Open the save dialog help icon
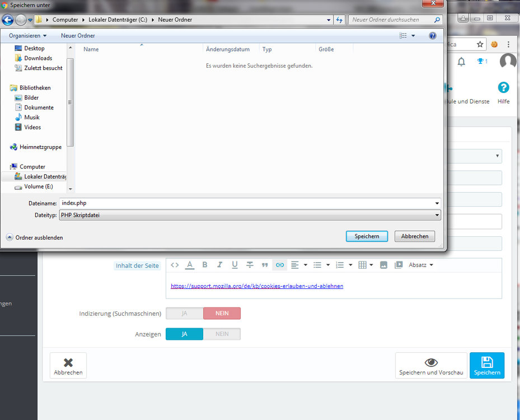 click(x=433, y=35)
